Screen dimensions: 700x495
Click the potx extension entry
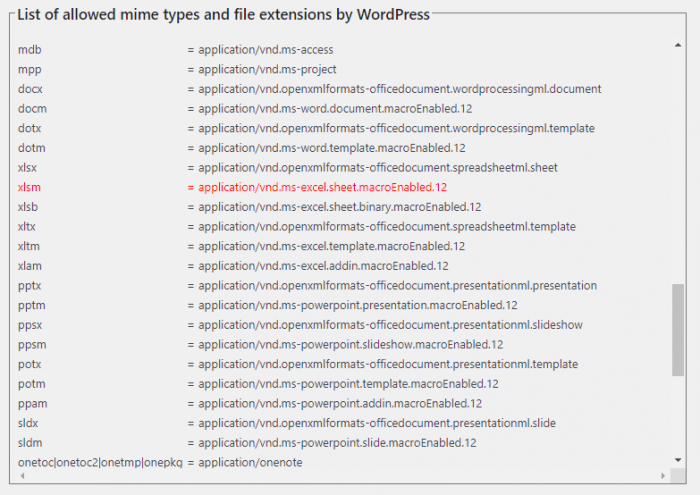pyautogui.click(x=29, y=364)
